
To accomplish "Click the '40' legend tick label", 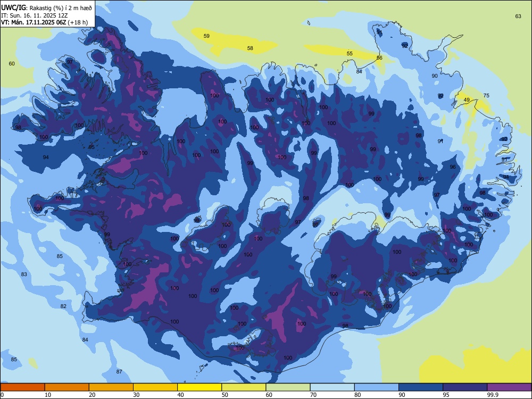I will tap(180, 395).
